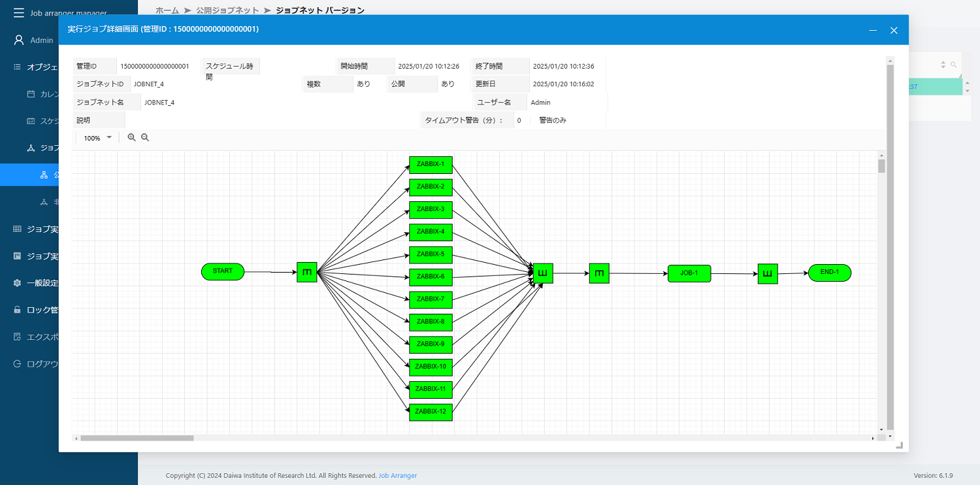
Task: Select the parallel-end icon between JOB-1 and END-1
Action: tap(768, 274)
